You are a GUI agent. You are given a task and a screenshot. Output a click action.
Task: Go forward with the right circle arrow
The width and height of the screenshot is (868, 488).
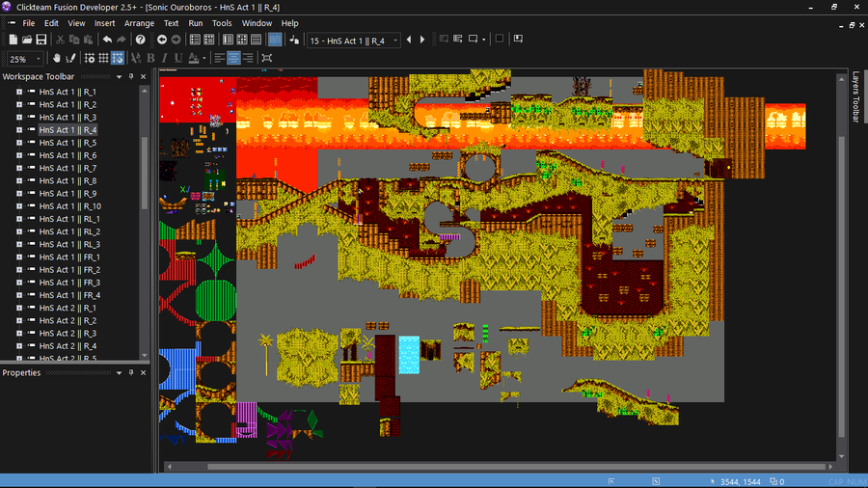[176, 40]
